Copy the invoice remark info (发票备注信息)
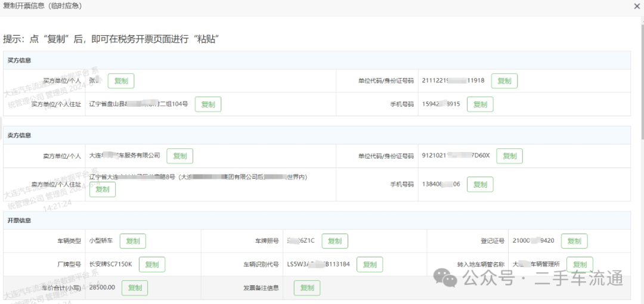644x304 pixels. coord(307,288)
